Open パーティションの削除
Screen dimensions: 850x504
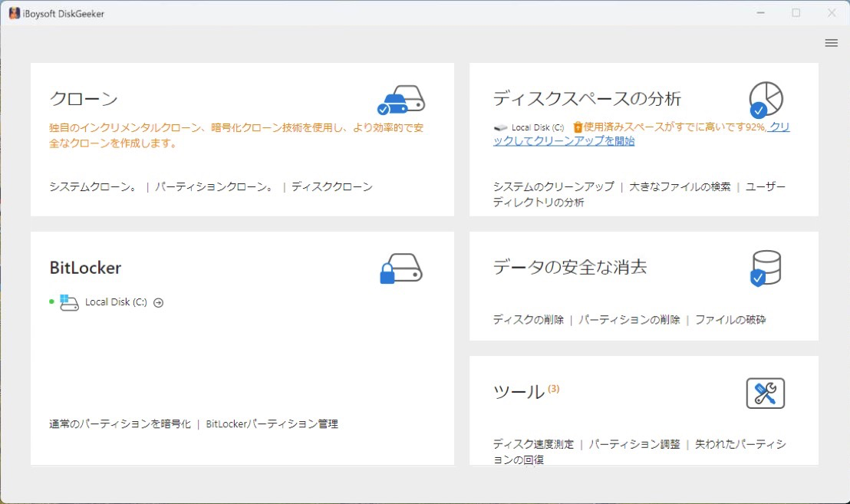(629, 320)
